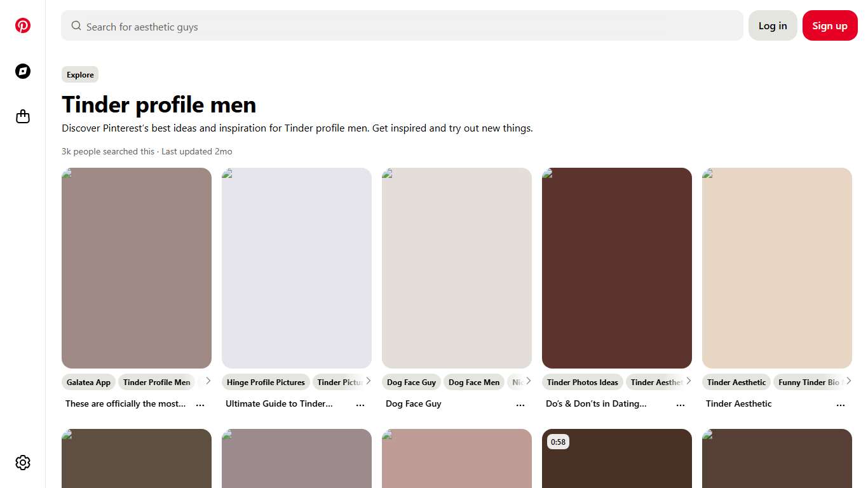
Task: Open the Explore breadcrumb link
Action: pos(80,74)
